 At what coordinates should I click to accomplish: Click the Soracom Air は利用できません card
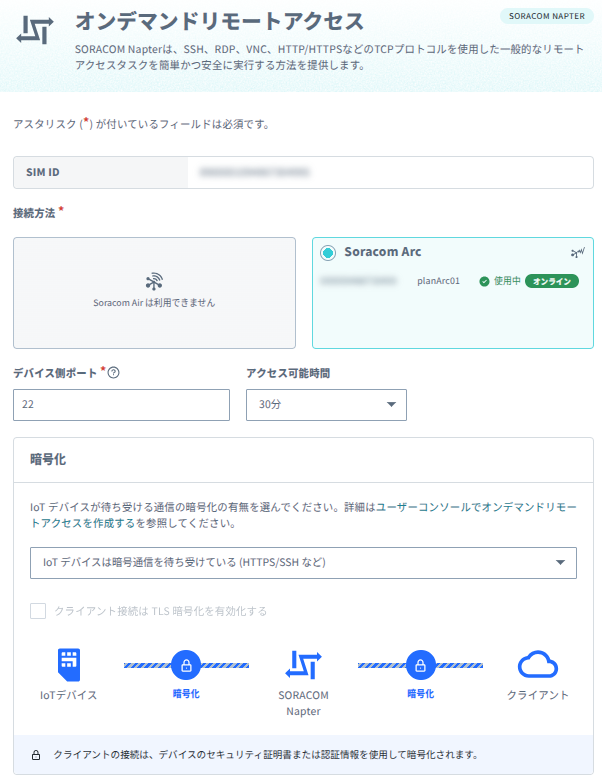[154, 293]
